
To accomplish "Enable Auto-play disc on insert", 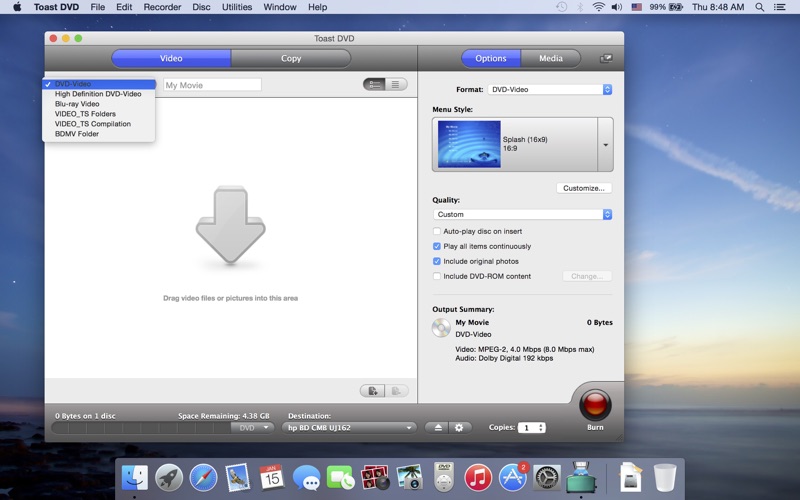I will 437,231.
